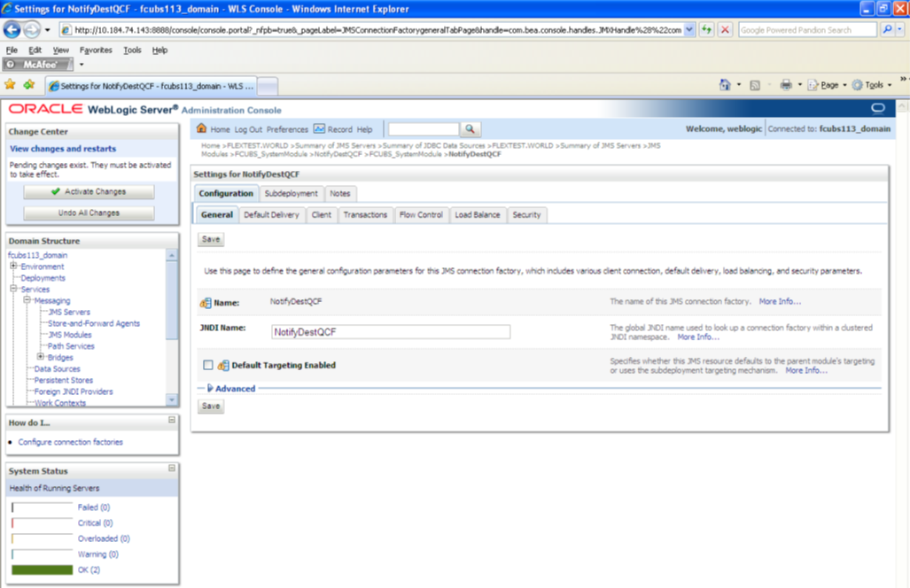
Task: Click the icon beside Default Targeting Enabled
Action: pos(223,366)
